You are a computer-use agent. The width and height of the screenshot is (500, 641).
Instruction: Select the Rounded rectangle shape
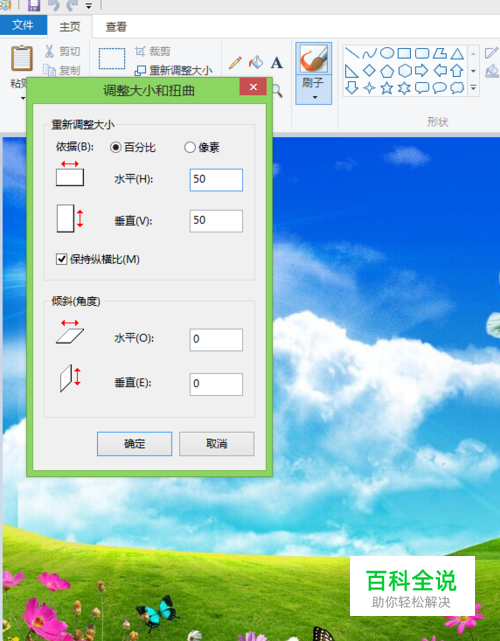pyautogui.click(x=422, y=53)
